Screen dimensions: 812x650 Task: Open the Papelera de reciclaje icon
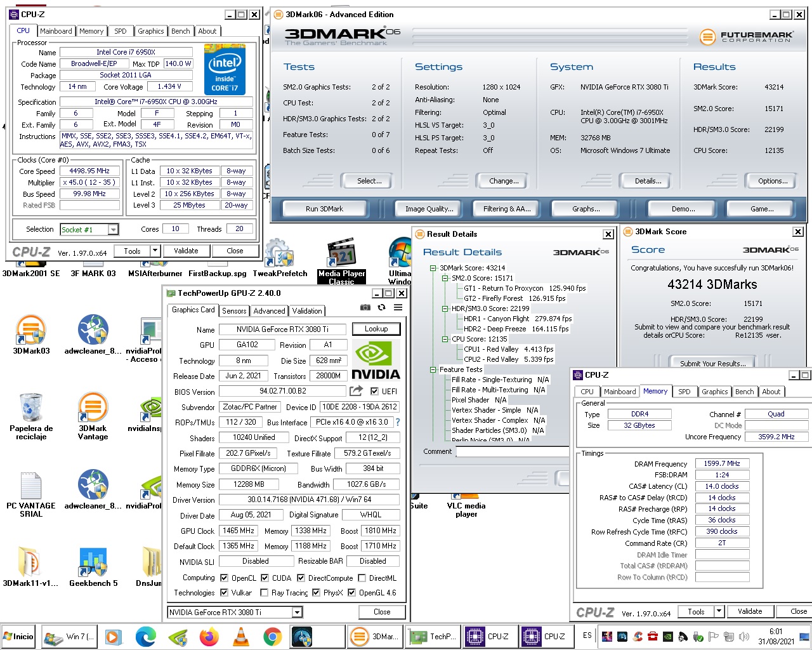click(31, 416)
